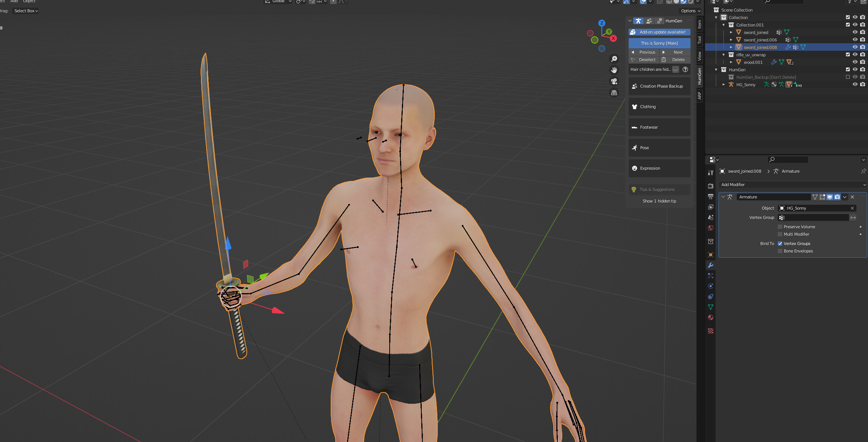This screenshot has height=442, width=868.
Task: Uncheck Bind To Vertex Groups
Action: point(780,244)
